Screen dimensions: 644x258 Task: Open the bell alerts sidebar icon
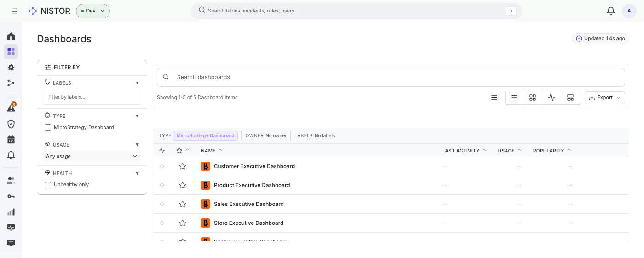point(11,155)
